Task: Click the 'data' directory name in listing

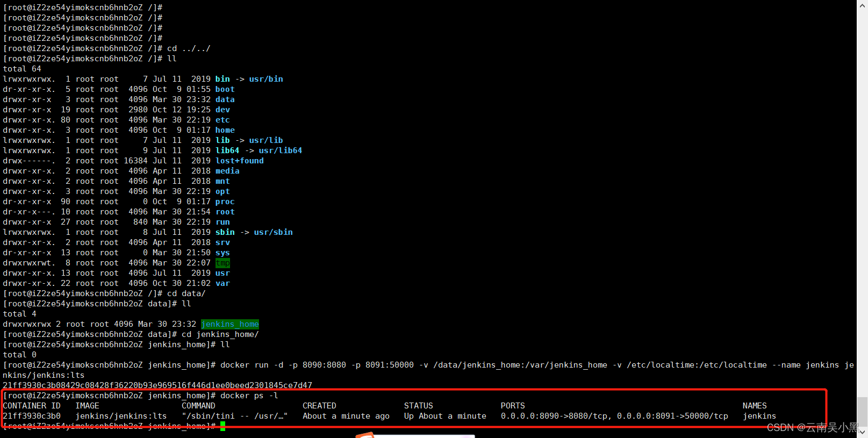Action: click(x=225, y=99)
